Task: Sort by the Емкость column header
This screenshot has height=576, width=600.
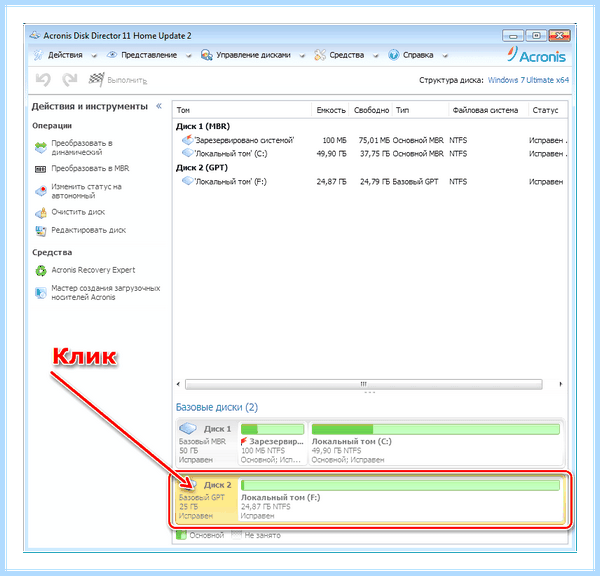Action: point(331,110)
